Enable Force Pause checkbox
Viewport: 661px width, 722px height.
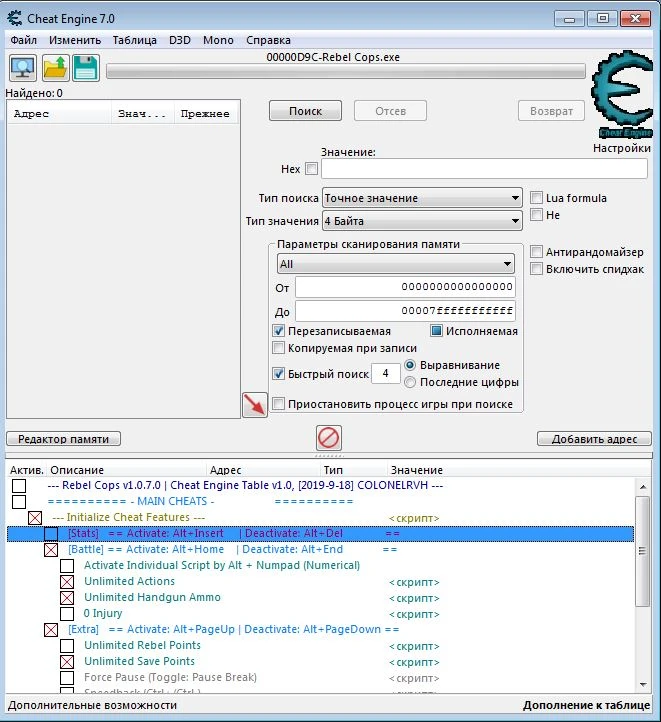pyautogui.click(x=67, y=677)
